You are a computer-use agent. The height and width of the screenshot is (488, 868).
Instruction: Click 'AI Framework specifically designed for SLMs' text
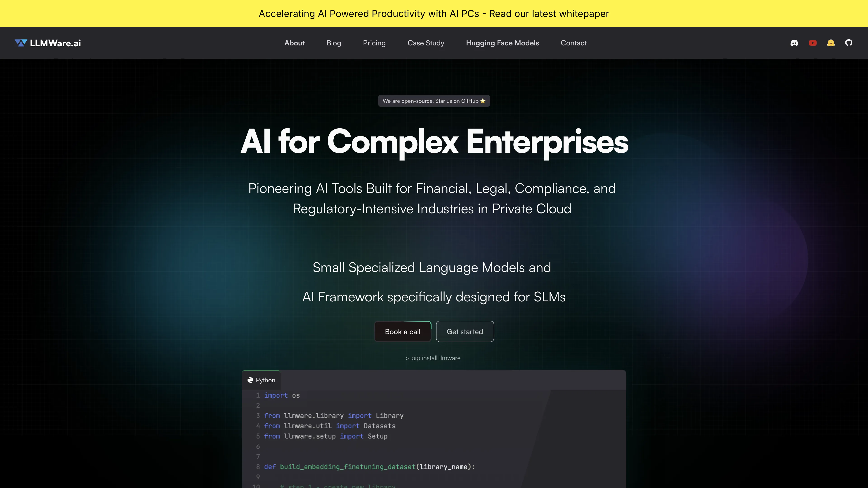coord(434,297)
